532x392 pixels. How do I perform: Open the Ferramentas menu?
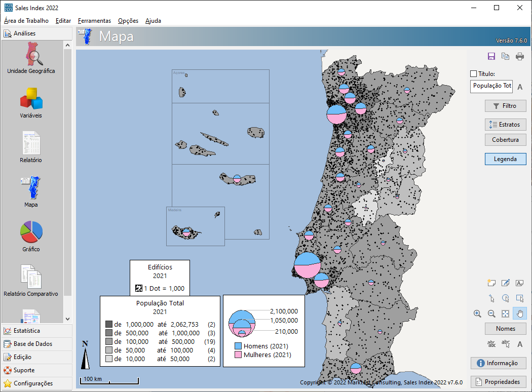[x=94, y=21]
